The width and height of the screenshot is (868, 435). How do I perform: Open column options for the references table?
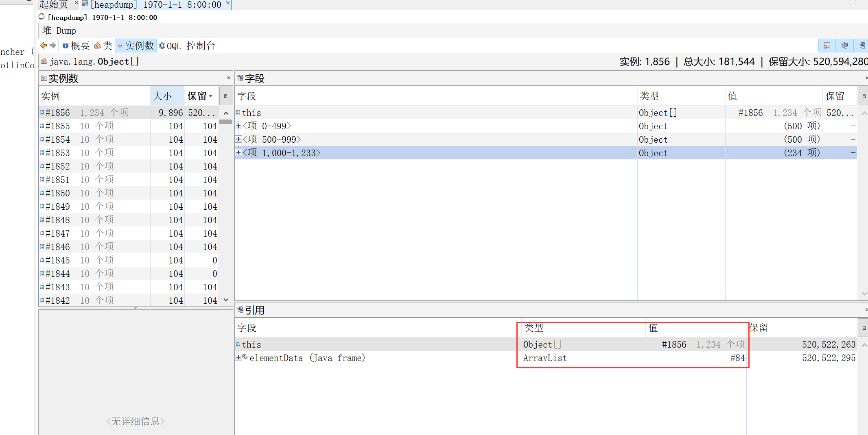point(864,328)
